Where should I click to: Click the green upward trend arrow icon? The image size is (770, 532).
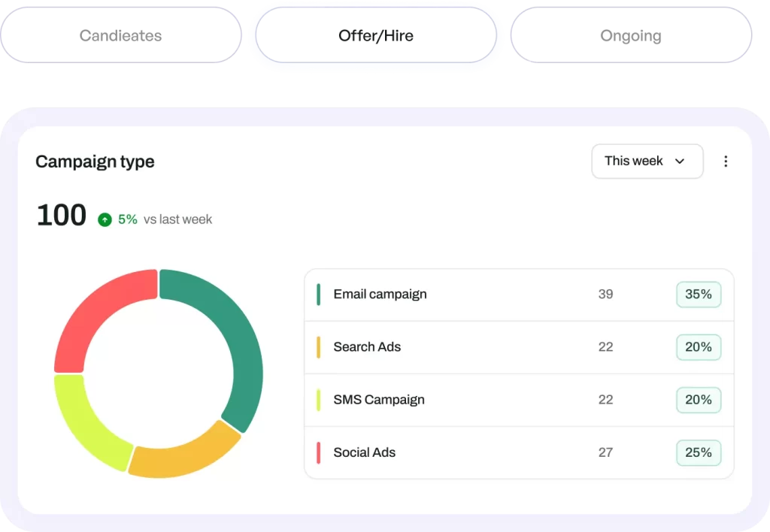pos(105,219)
